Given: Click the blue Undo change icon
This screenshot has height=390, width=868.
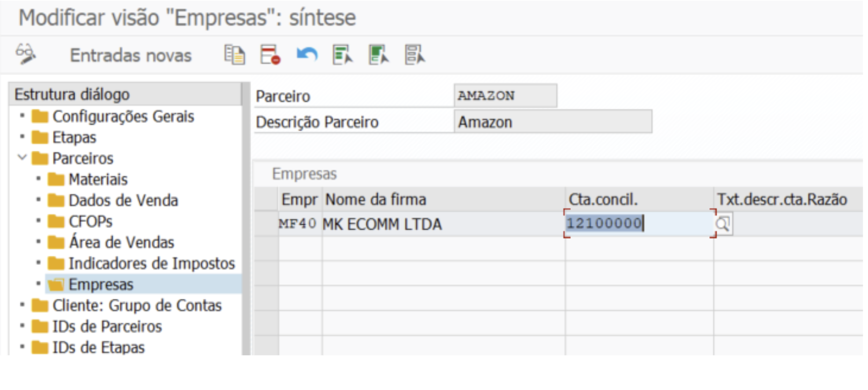Looking at the screenshot, I should pyautogui.click(x=307, y=55).
